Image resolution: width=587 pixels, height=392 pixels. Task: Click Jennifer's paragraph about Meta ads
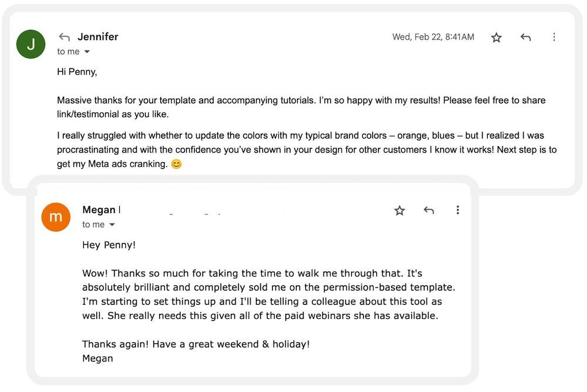click(x=306, y=150)
